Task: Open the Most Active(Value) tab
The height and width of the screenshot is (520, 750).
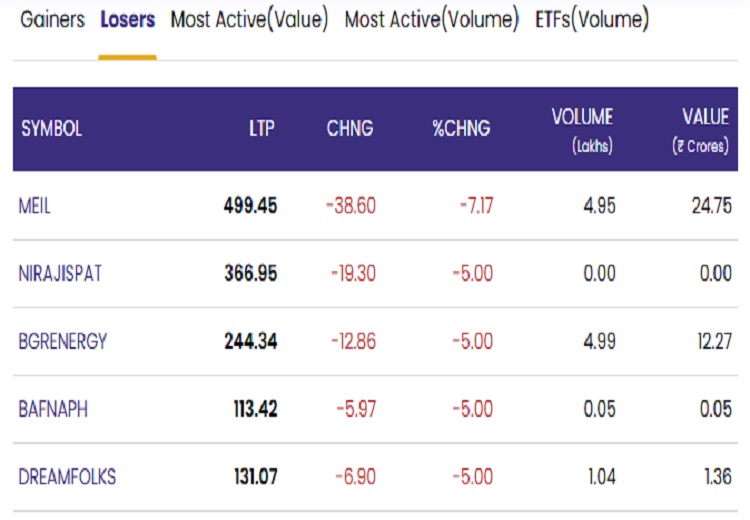Action: (249, 20)
